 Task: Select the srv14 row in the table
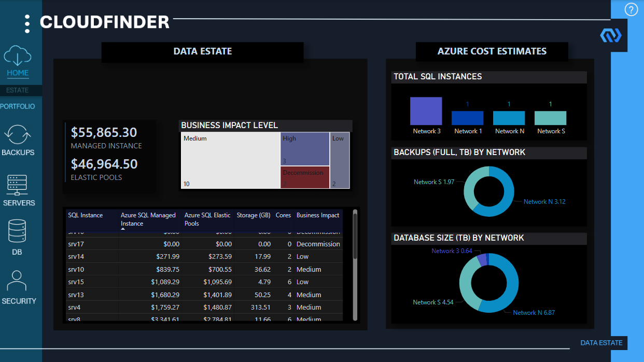click(204, 257)
